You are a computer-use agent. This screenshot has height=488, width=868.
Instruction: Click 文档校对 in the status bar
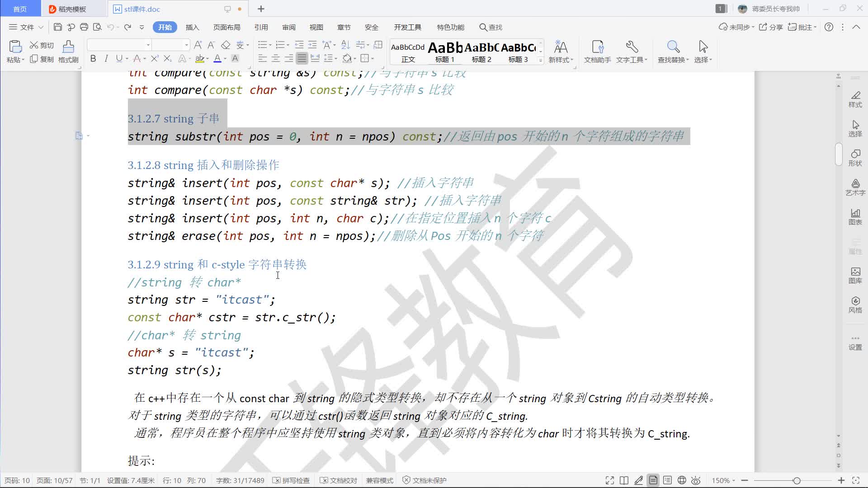[x=339, y=480]
